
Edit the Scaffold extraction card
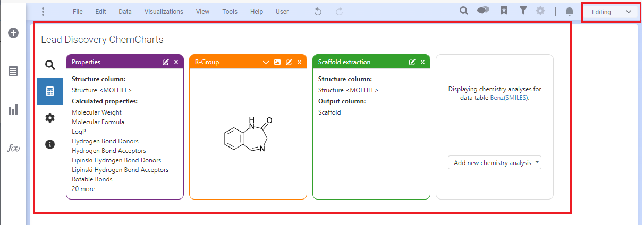412,62
